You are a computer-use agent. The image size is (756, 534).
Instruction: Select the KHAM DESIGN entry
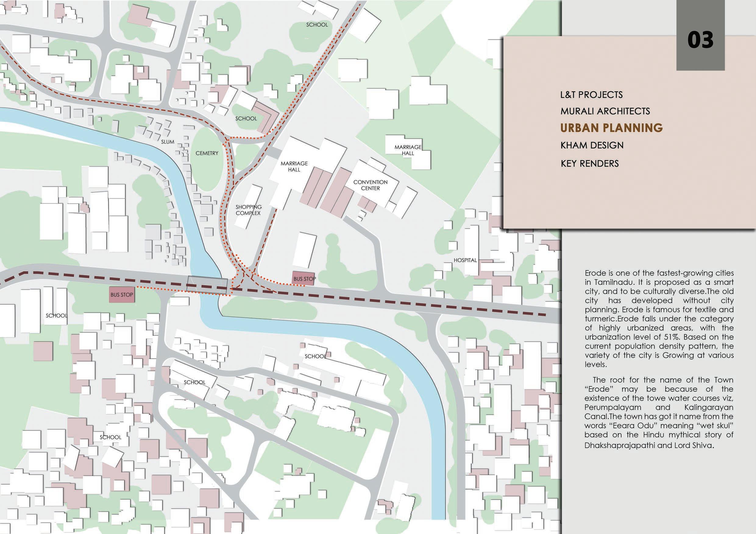tap(592, 145)
